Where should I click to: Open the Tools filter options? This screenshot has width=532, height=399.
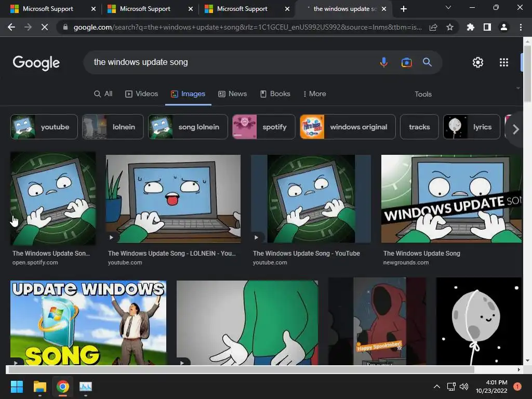(x=423, y=95)
